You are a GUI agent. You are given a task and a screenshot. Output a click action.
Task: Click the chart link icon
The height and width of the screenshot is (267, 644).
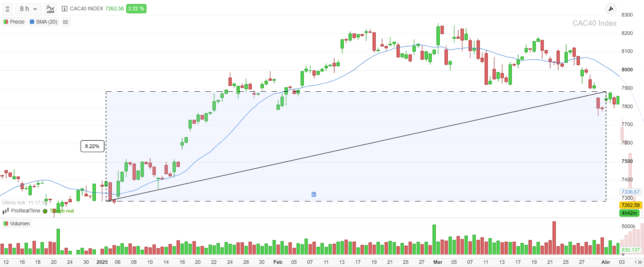pos(7,9)
